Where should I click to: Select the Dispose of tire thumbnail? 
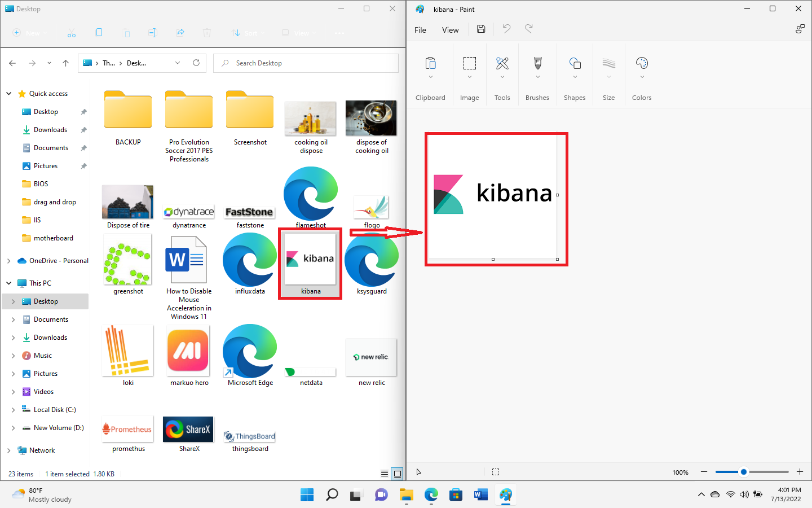pos(128,202)
